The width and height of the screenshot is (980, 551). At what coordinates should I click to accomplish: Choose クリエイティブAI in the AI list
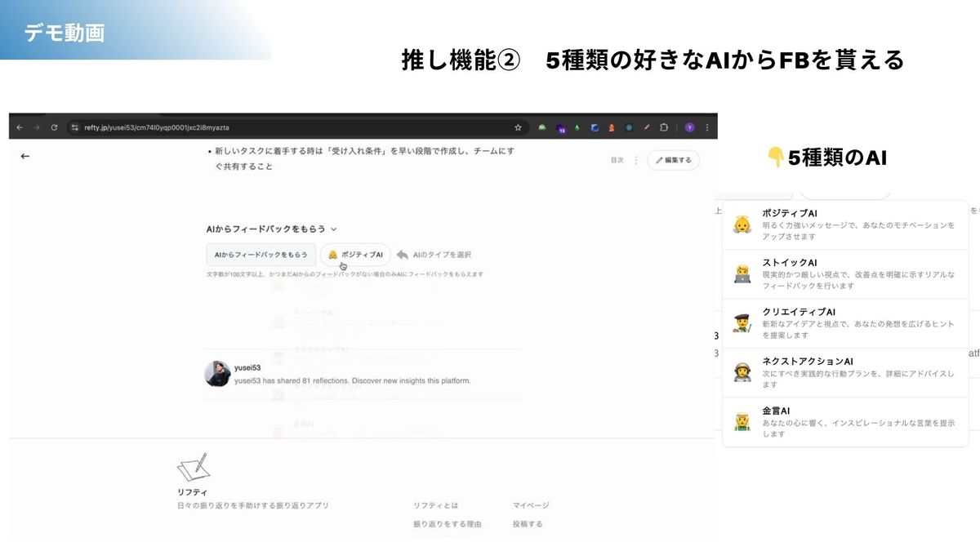tap(845, 323)
